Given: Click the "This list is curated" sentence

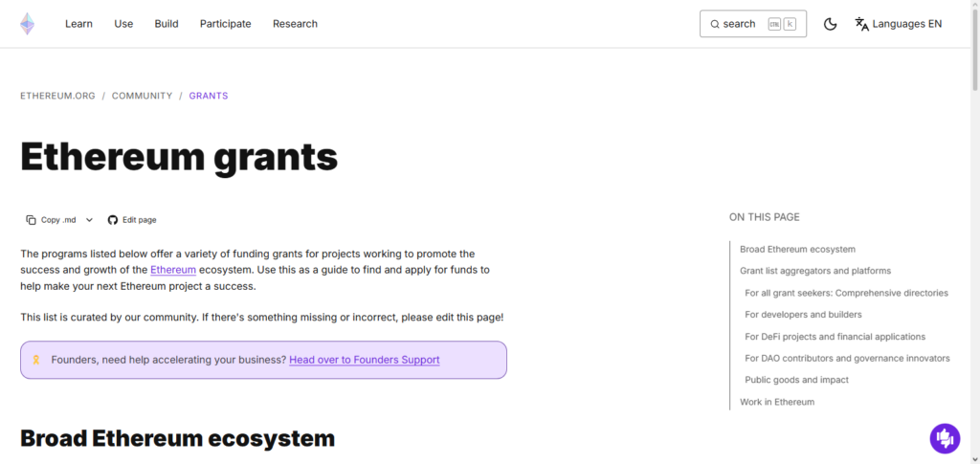Looking at the screenshot, I should 262,318.
